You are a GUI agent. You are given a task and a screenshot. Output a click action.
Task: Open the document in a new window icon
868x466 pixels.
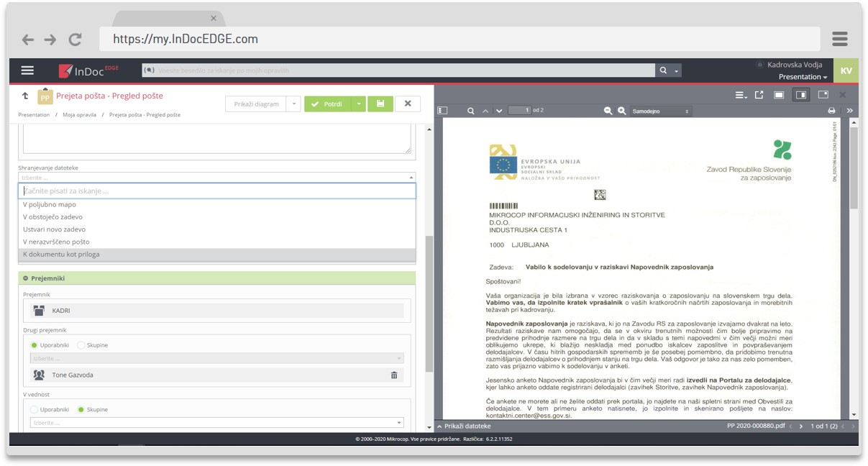[x=759, y=95]
